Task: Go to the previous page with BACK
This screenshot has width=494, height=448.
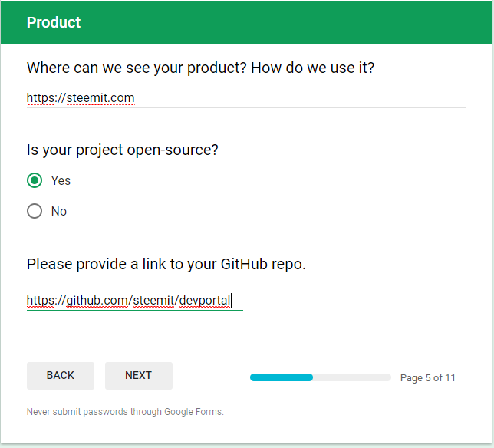Action: (x=61, y=376)
